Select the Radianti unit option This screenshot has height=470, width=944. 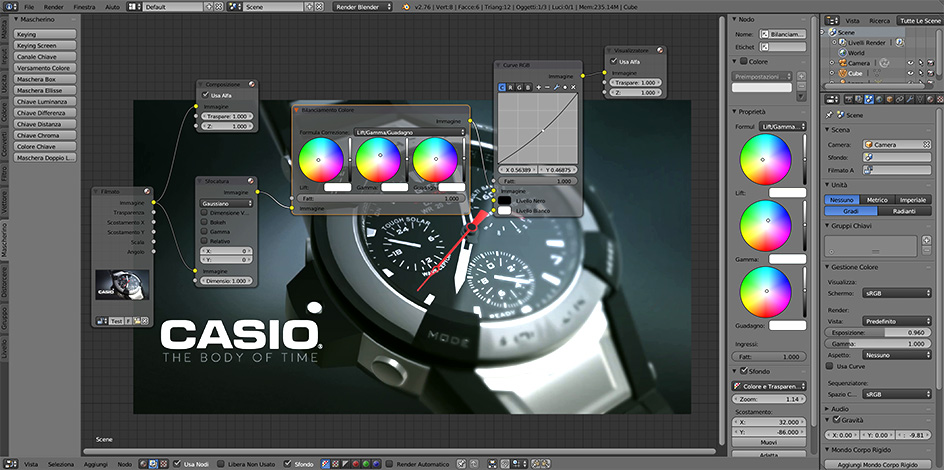[904, 211]
